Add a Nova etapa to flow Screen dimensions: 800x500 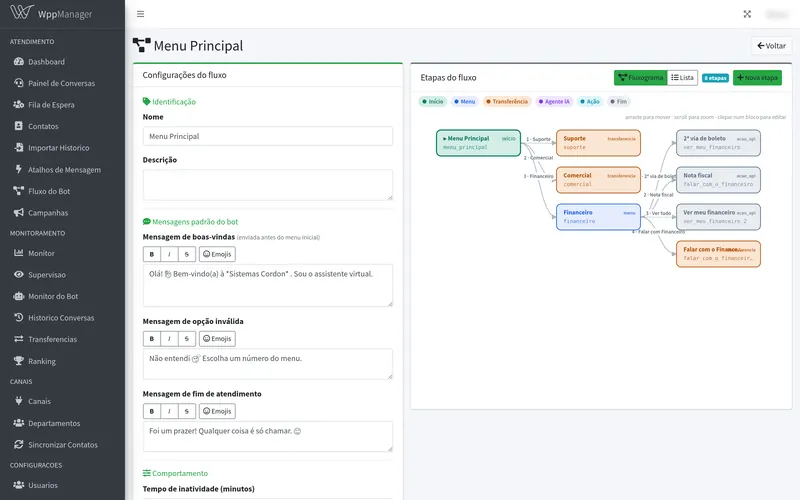click(x=757, y=78)
